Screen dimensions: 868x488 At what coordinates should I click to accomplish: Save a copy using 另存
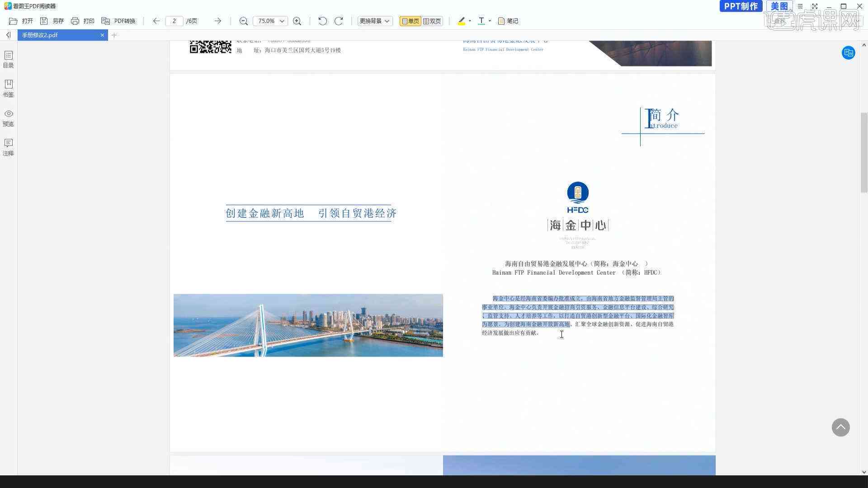(52, 21)
